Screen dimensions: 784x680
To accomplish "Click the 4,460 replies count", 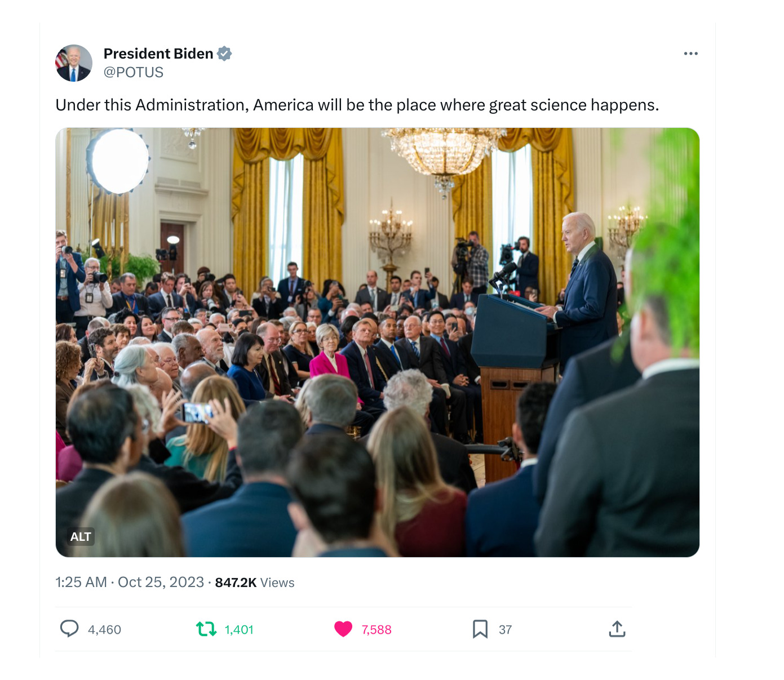I will coord(104,630).
